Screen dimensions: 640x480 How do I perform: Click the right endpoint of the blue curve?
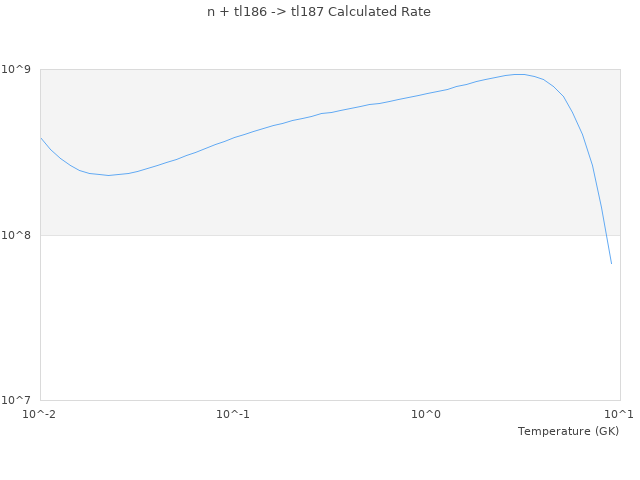point(611,263)
